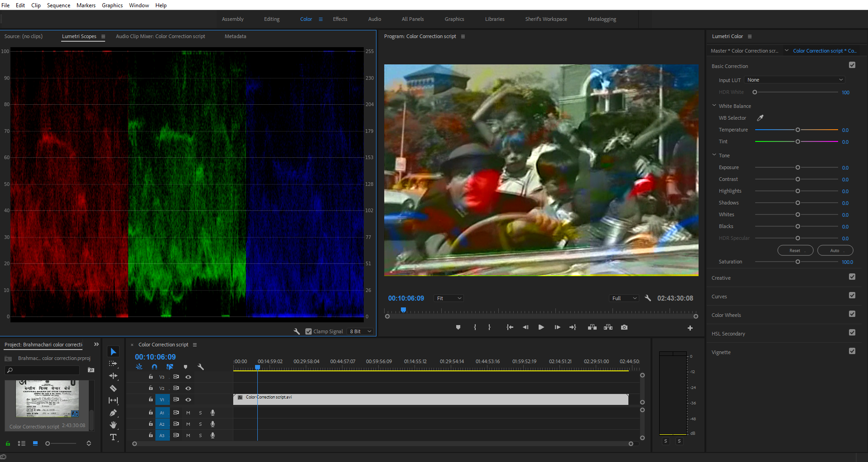Click the Auto tone button
Viewport: 868px width, 462px height.
tap(834, 250)
